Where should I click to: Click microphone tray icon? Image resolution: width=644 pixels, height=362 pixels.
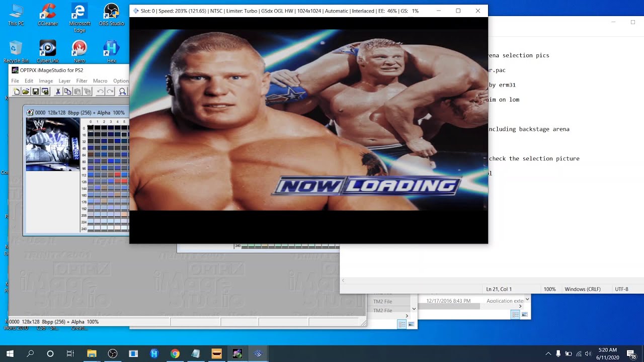pos(558,353)
